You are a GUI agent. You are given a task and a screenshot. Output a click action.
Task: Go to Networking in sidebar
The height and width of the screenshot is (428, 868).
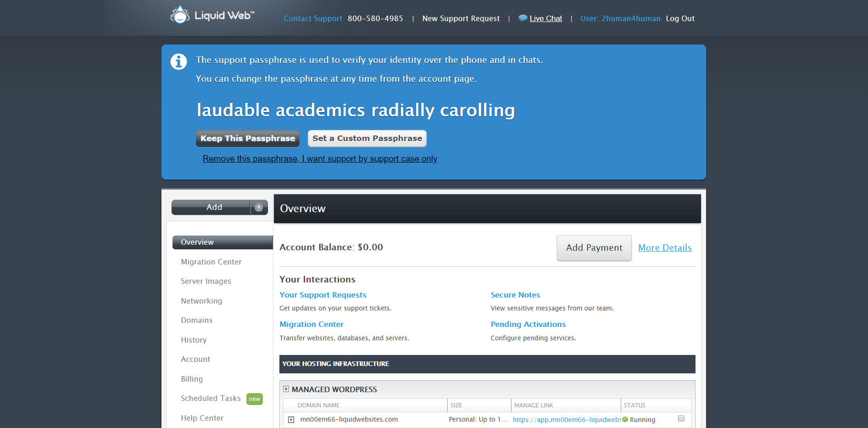201,301
